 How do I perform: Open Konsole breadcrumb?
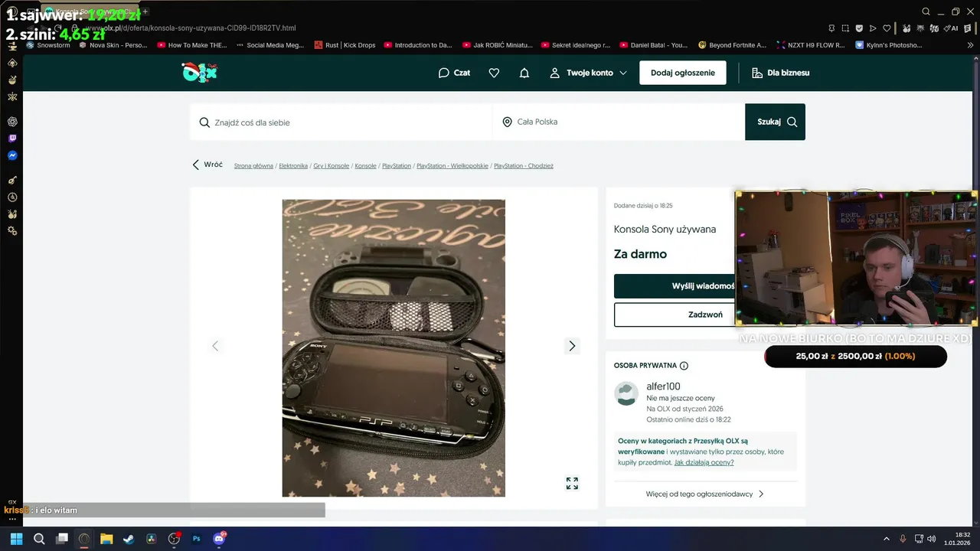coord(366,166)
